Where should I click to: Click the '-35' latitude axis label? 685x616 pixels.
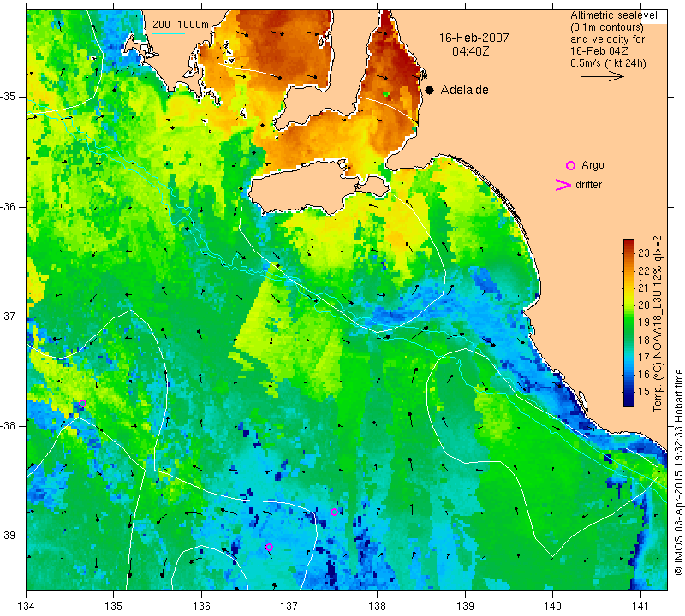(x=9, y=97)
